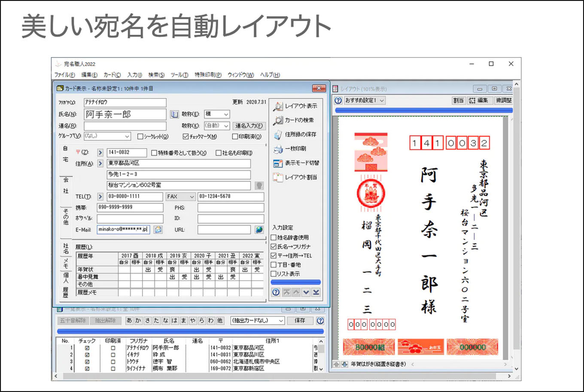The height and width of the screenshot is (392, 584).
Task: Switch to the 会社 vertical tab
Action: click(x=66, y=185)
